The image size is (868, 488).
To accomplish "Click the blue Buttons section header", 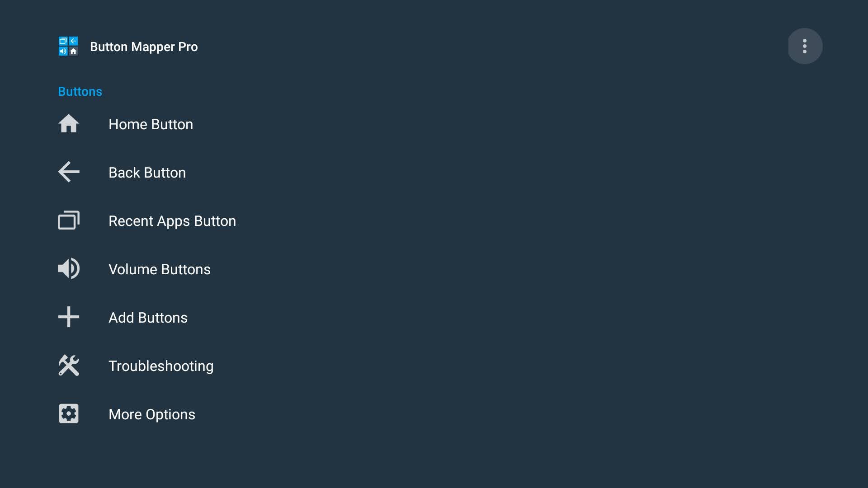I will pos(80,91).
